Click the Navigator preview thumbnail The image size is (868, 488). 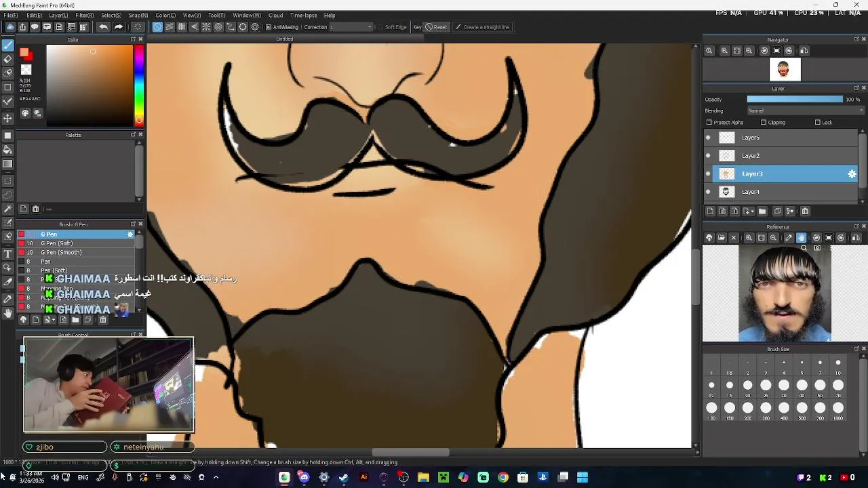784,70
